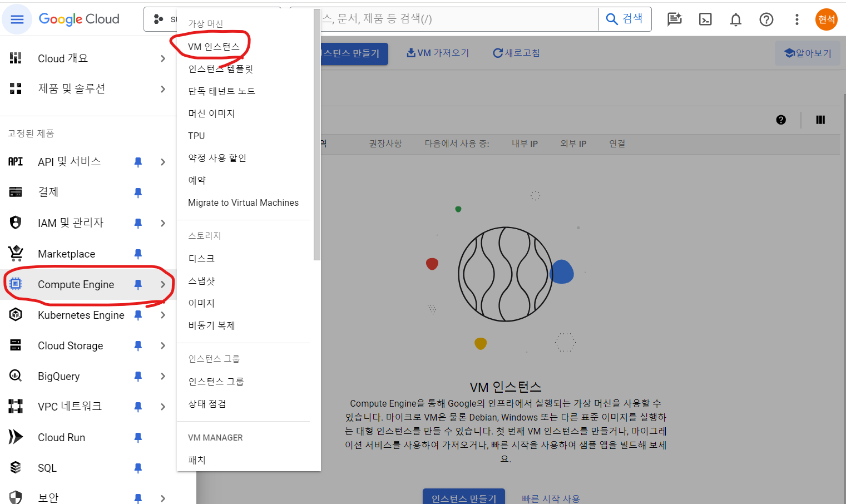Click the IAM 및 관리자 shield icon

[x=16, y=223]
